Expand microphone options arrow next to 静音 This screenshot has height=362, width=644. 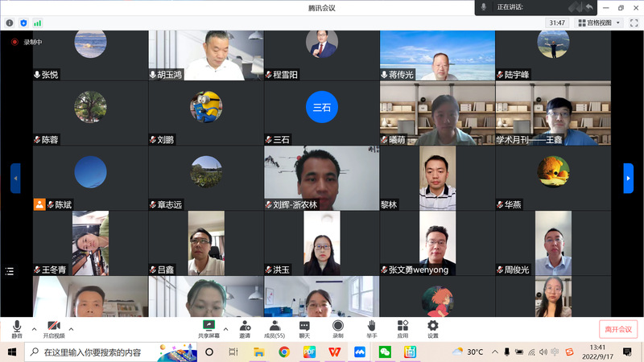click(34, 329)
